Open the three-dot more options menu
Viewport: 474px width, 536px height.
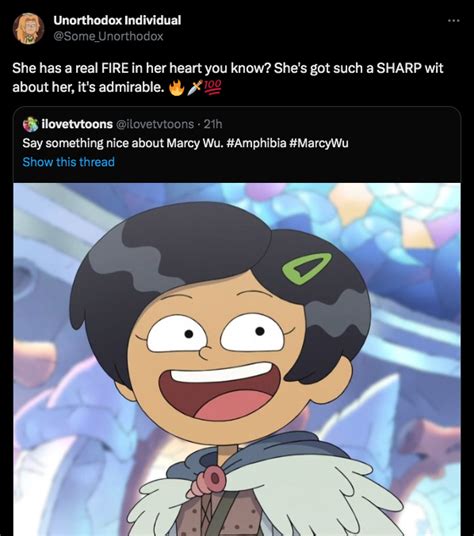click(454, 21)
